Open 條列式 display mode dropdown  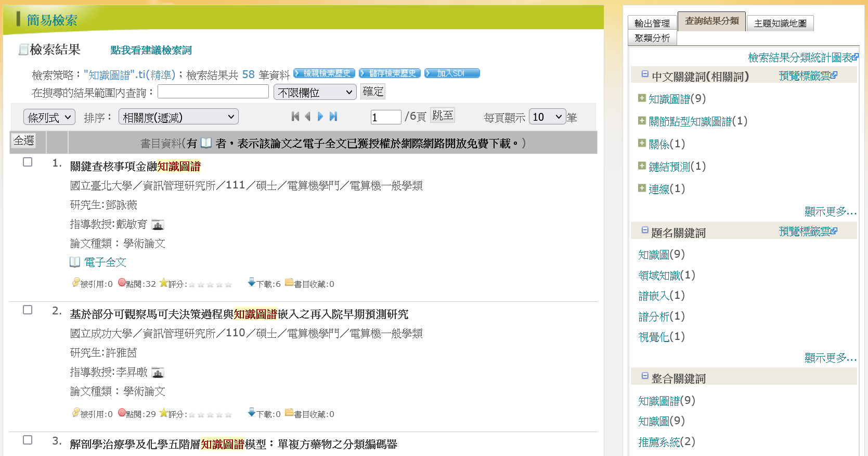pos(49,117)
